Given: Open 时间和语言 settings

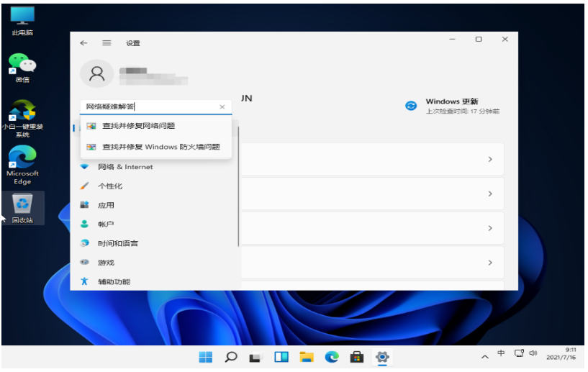Looking at the screenshot, I should 118,244.
